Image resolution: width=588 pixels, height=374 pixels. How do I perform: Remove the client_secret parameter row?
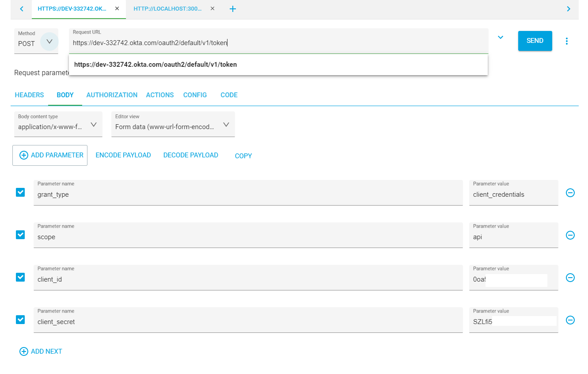(x=570, y=320)
